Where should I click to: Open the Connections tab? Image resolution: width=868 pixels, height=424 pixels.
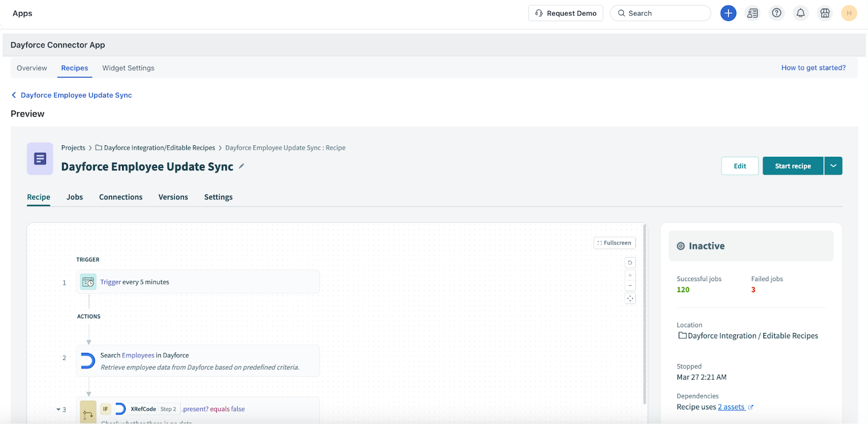coord(121,197)
